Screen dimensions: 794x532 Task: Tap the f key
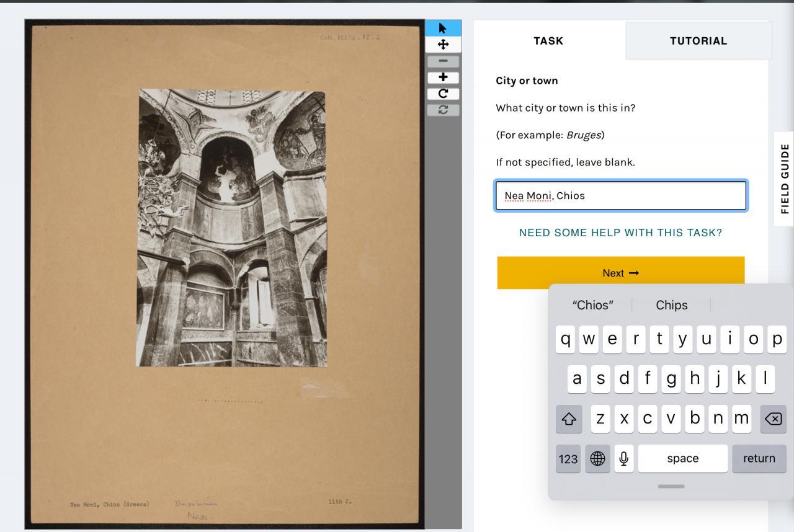tap(648, 378)
